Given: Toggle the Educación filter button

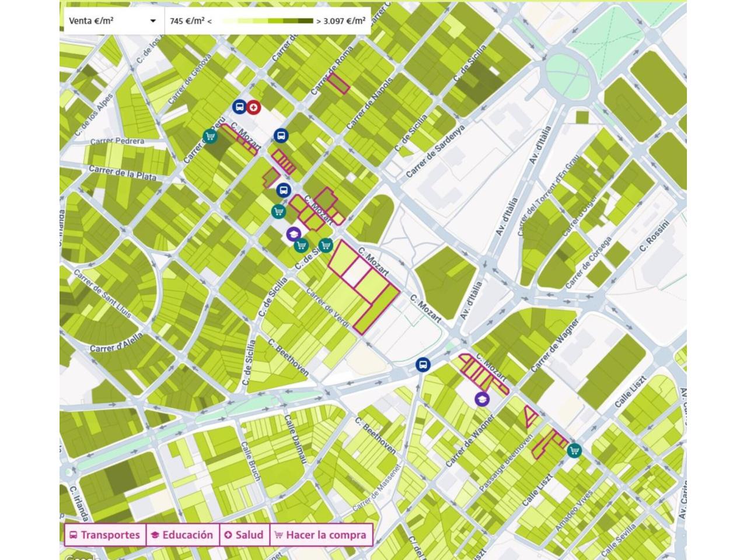Looking at the screenshot, I should 182,535.
